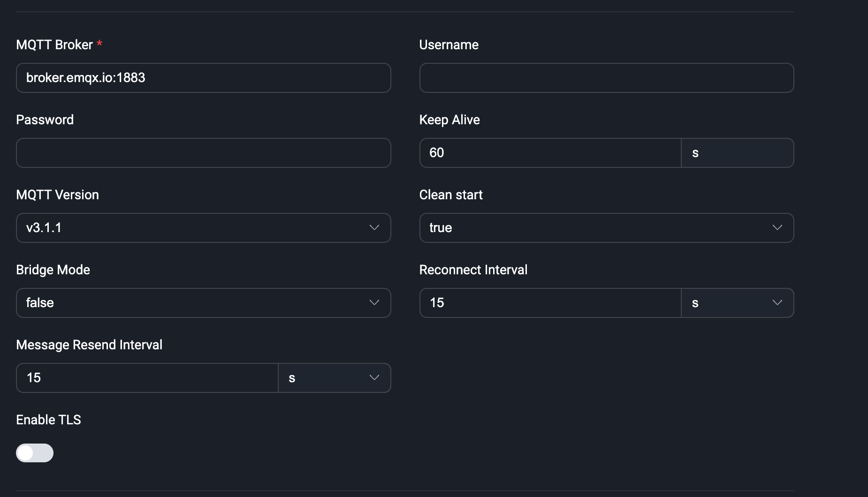Click the "Password" field label
868x497 pixels.
tap(45, 120)
